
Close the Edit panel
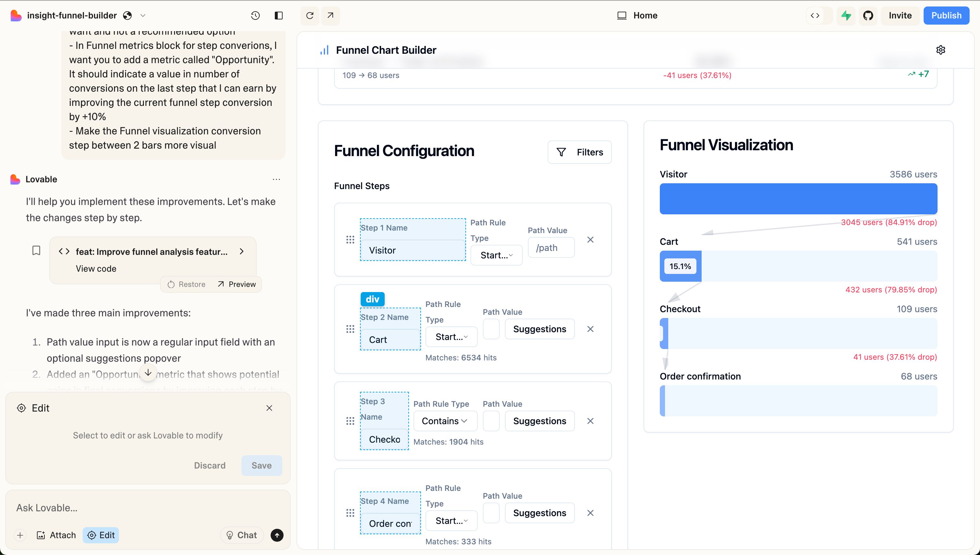coord(269,408)
